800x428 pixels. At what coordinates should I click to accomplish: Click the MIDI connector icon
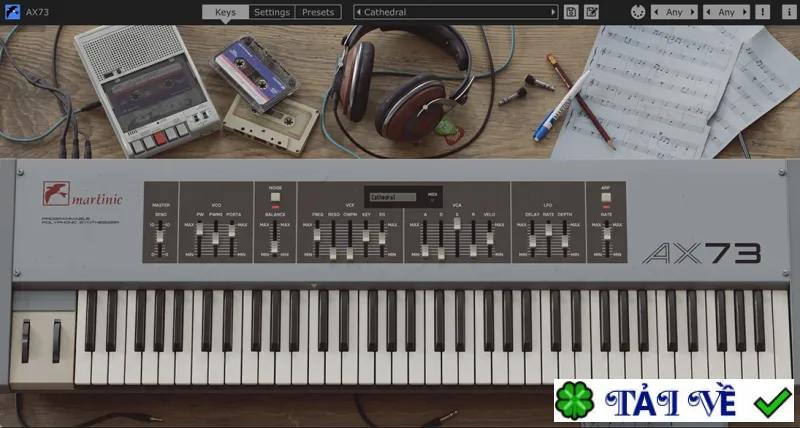pyautogui.click(x=638, y=12)
